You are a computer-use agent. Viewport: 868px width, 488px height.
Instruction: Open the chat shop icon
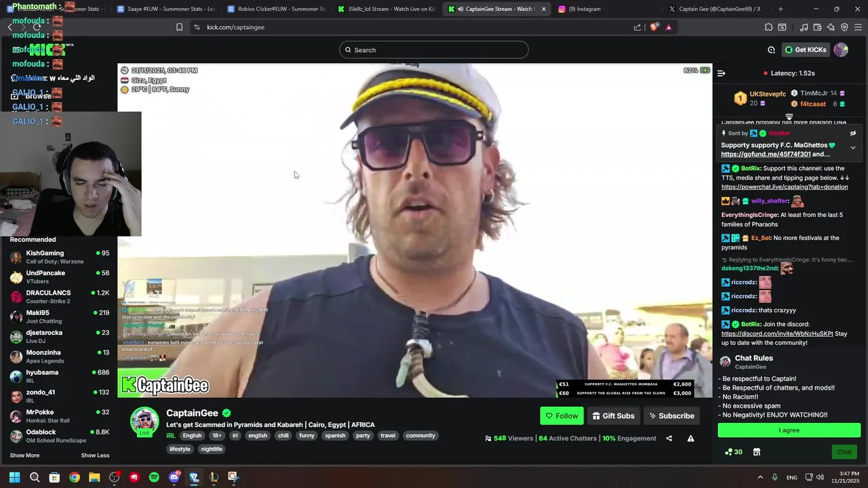tap(757, 452)
